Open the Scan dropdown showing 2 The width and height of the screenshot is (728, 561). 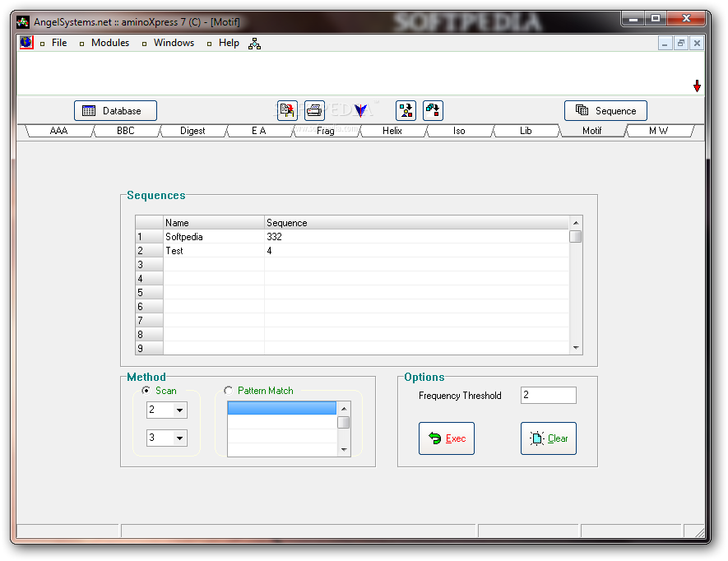(167, 410)
